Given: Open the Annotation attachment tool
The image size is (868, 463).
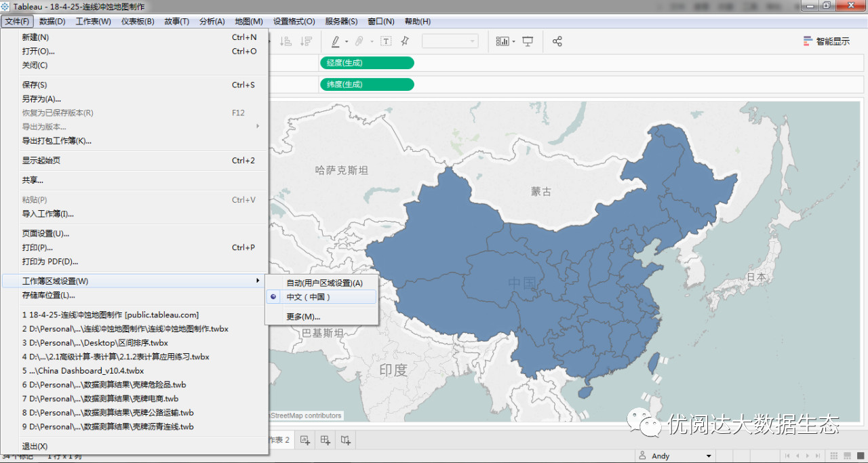Looking at the screenshot, I should click(358, 41).
